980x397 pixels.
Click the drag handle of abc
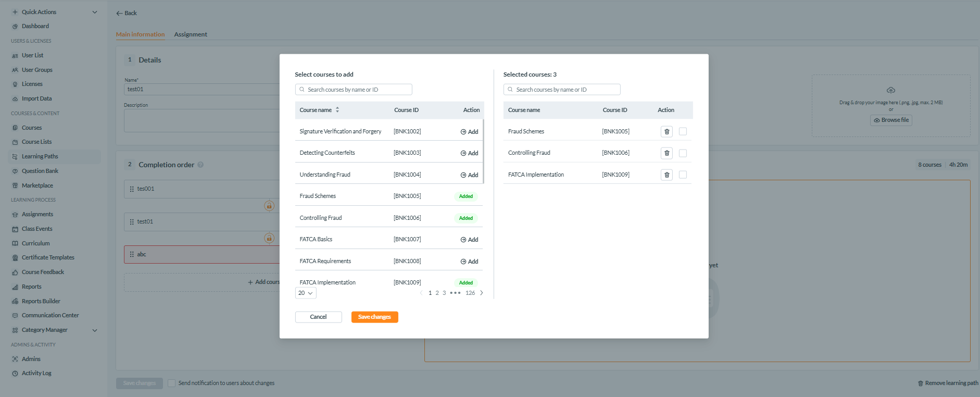pos(132,254)
